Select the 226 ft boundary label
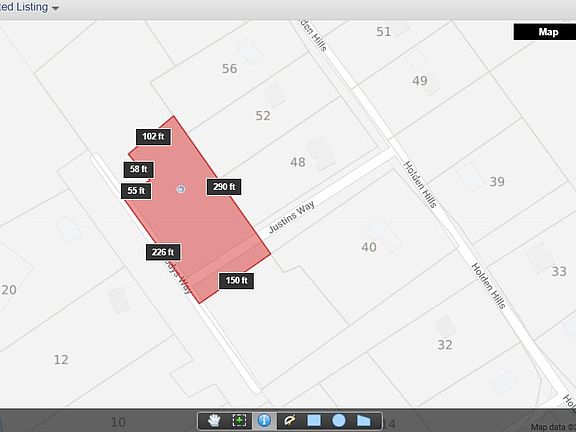576x432 pixels. coord(163,252)
